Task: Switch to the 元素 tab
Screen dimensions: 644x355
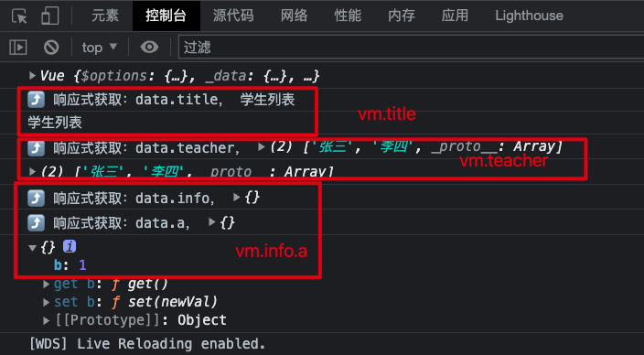Action: coord(105,16)
